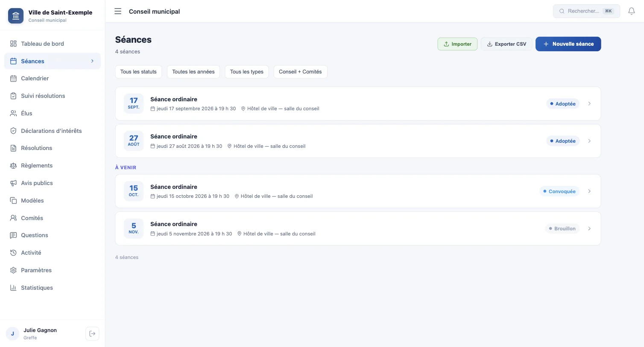This screenshot has height=347, width=644.
Task: Click the Déclarations d'intérêts shield icon
Action: (13, 131)
